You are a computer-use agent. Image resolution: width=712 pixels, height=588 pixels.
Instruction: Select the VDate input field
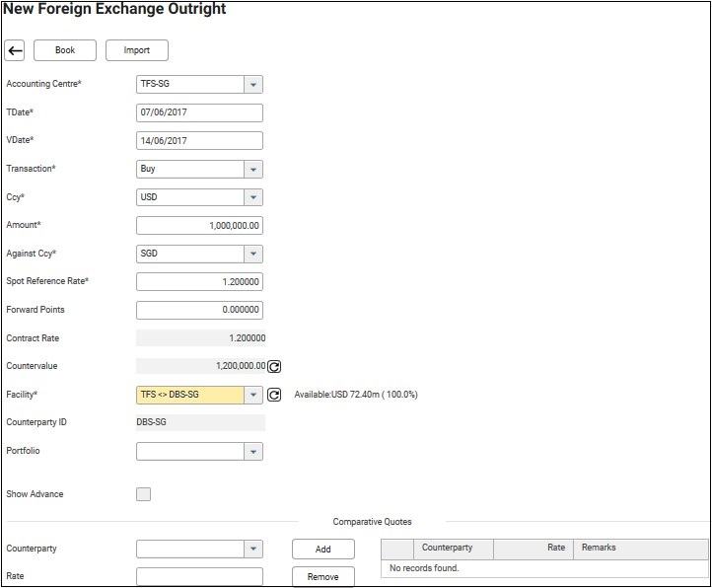[199, 141]
